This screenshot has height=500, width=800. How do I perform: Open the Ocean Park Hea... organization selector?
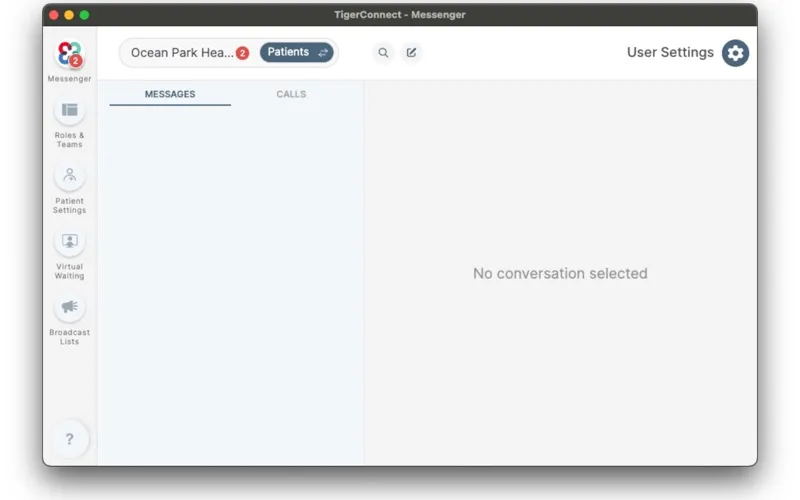pos(182,53)
